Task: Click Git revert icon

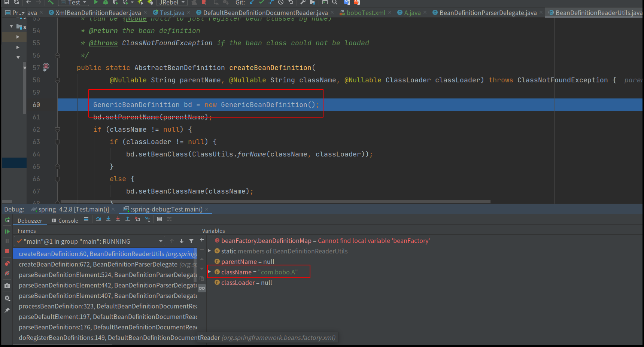Action: [291, 2]
